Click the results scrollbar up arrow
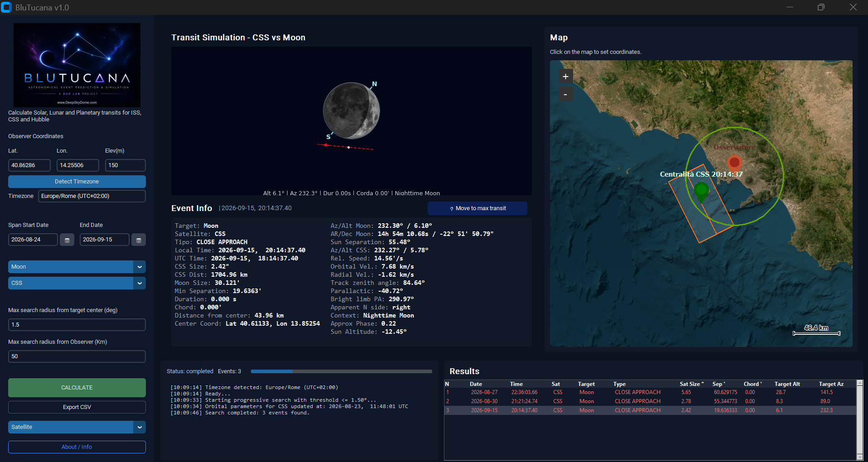This screenshot has height=462, width=868. pos(860,383)
